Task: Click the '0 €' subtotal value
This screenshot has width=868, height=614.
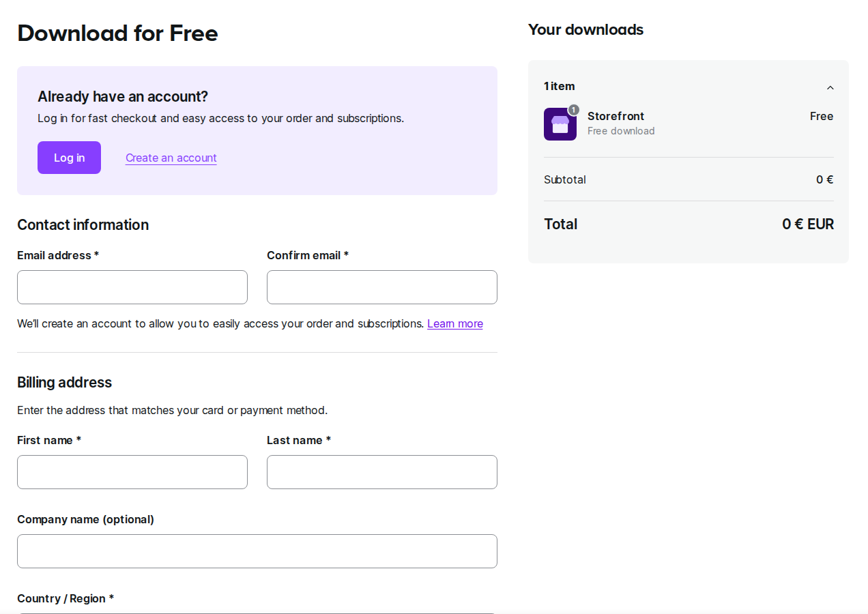Action: (825, 179)
